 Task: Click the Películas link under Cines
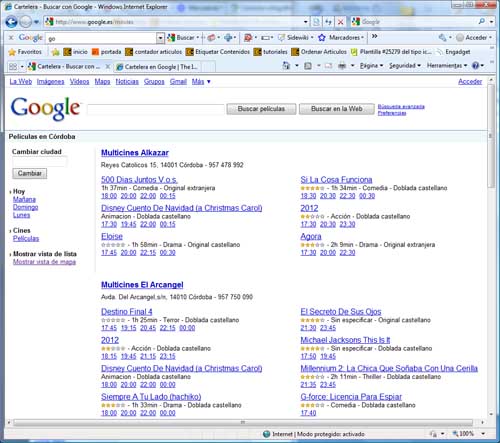(x=26, y=238)
